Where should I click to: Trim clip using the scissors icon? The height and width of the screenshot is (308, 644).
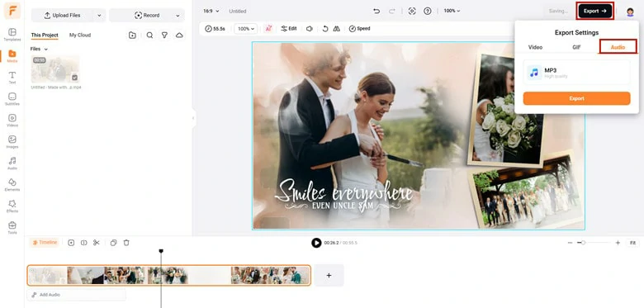coord(96,243)
